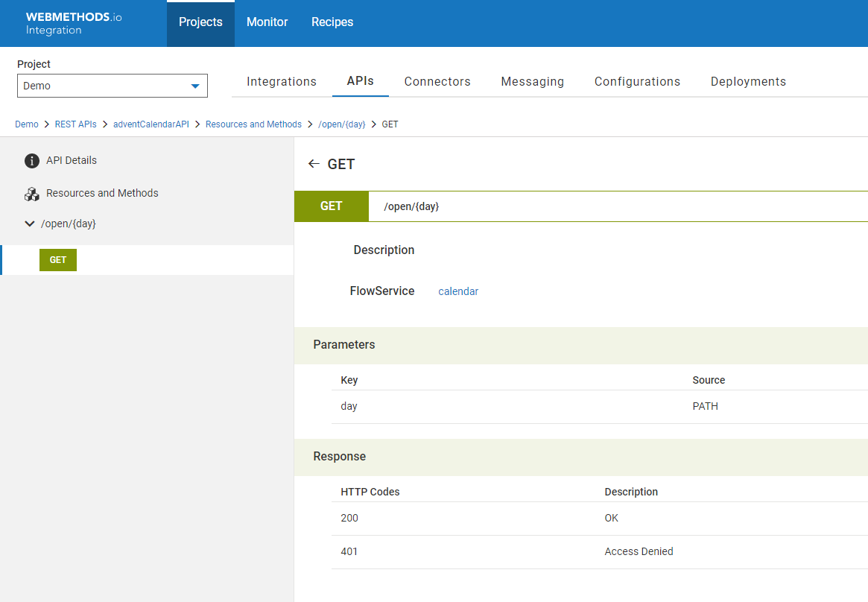This screenshot has width=868, height=602.
Task: Select the GET method in sidebar
Action: click(58, 260)
